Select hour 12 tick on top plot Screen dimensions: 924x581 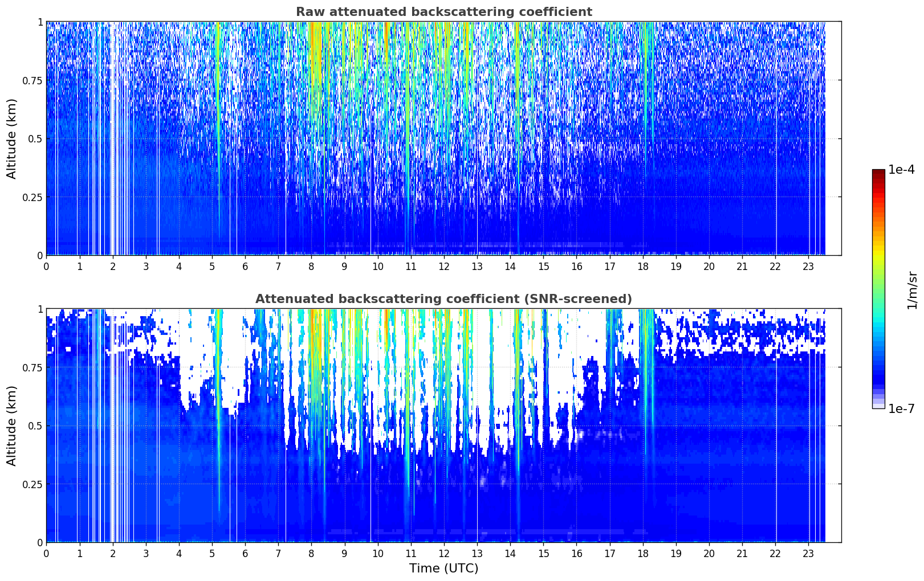(x=444, y=266)
